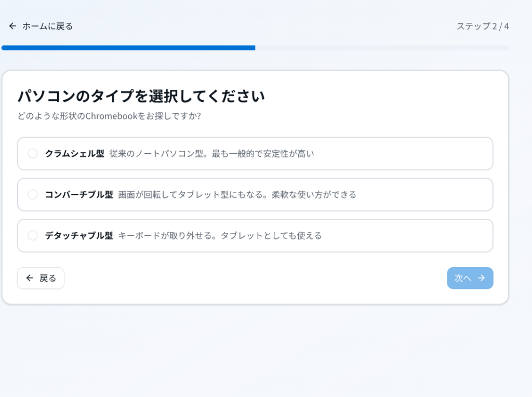Image resolution: width=532 pixels, height=397 pixels.
Task: Click the クラムシェル型 bold option label
Action: 74,153
